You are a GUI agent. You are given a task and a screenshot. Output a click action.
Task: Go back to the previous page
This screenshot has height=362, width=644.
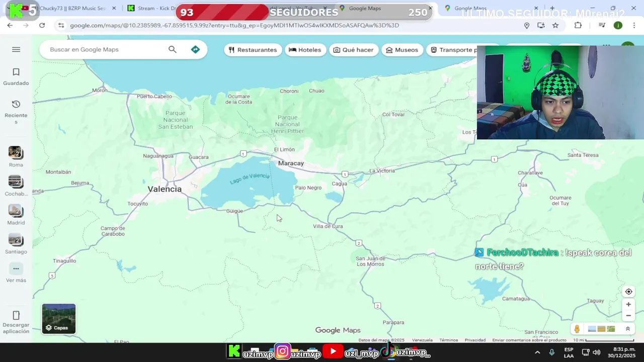pos(10,25)
